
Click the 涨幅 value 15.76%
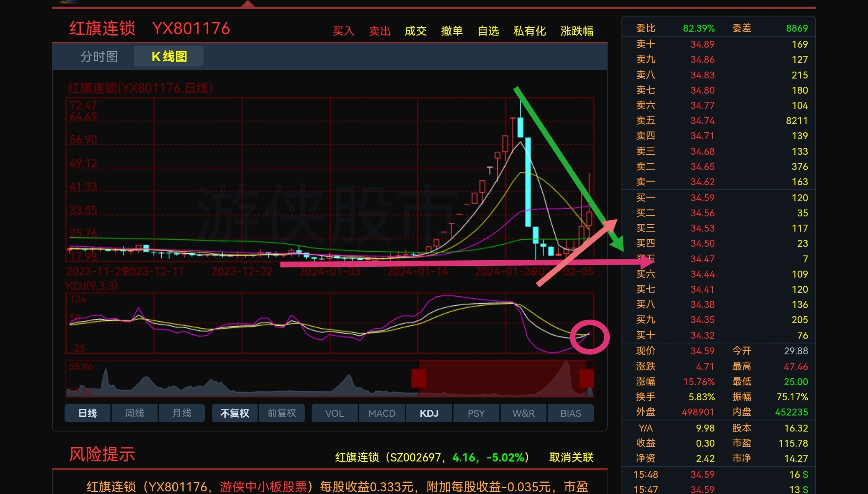pyautogui.click(x=699, y=382)
